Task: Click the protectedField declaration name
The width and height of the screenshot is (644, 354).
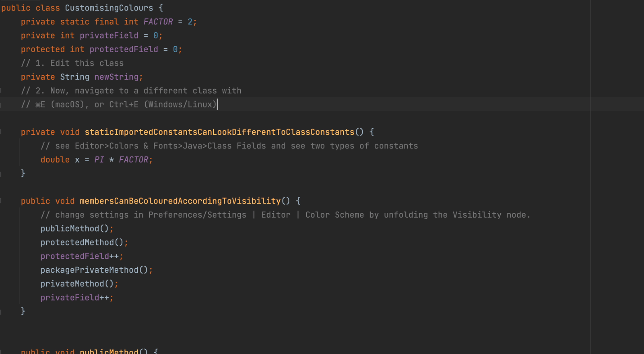Action: (124, 49)
